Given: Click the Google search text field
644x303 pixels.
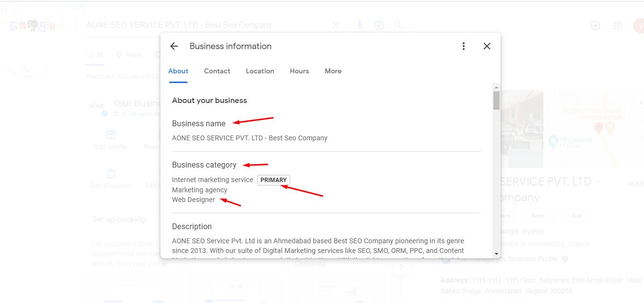Looking at the screenshot, I should pyautogui.click(x=204, y=25).
